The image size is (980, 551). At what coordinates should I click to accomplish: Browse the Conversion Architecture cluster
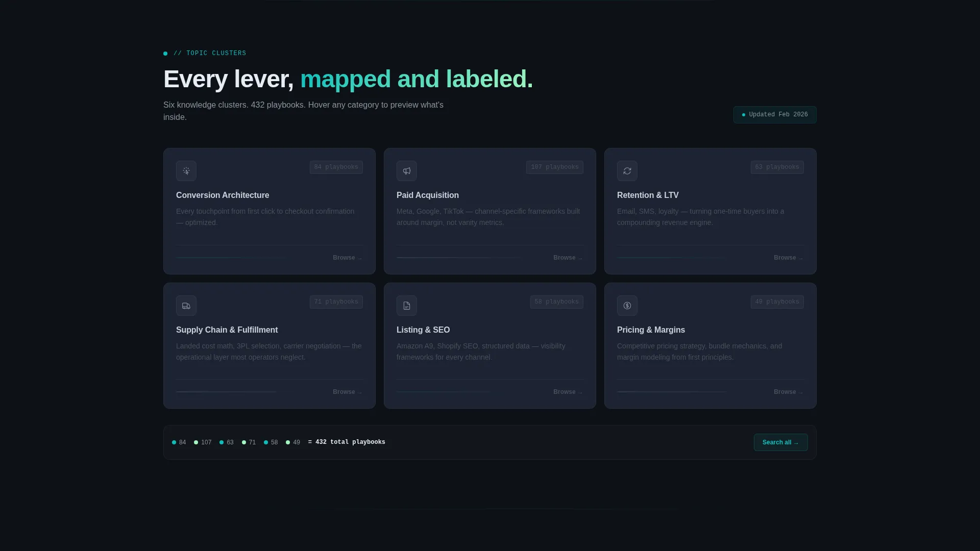348,258
